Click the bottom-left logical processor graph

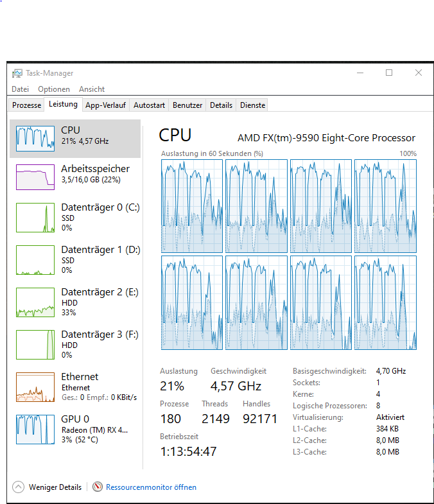click(x=192, y=303)
